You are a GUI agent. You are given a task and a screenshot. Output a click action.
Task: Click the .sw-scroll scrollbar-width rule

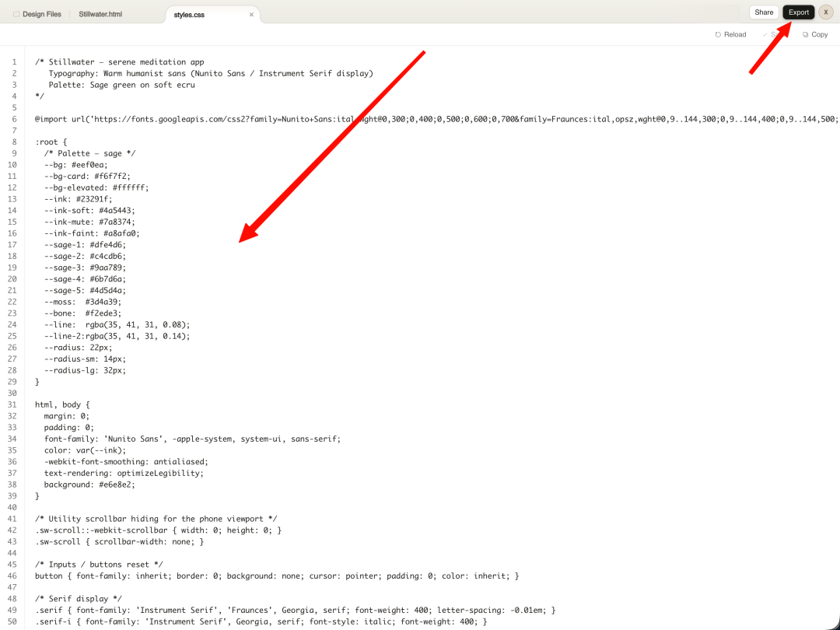pos(119,541)
